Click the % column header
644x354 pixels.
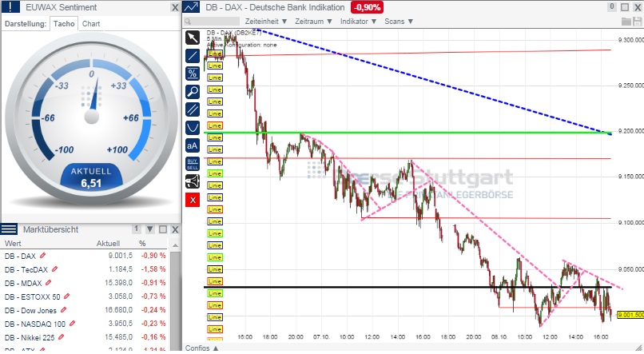click(142, 244)
